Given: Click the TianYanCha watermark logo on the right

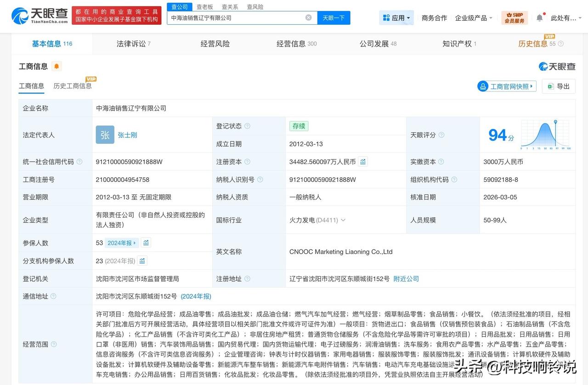Looking at the screenshot, I should [556, 66].
